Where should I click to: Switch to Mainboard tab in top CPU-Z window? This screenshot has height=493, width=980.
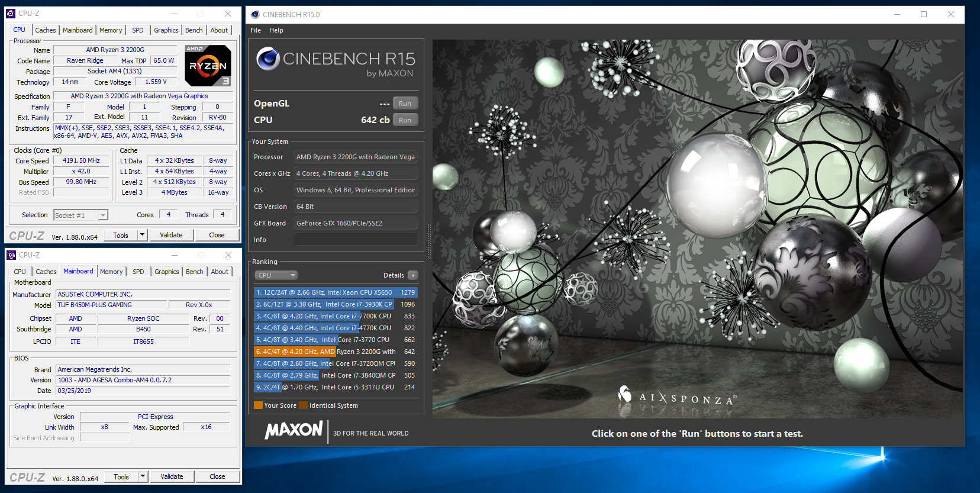pyautogui.click(x=78, y=30)
